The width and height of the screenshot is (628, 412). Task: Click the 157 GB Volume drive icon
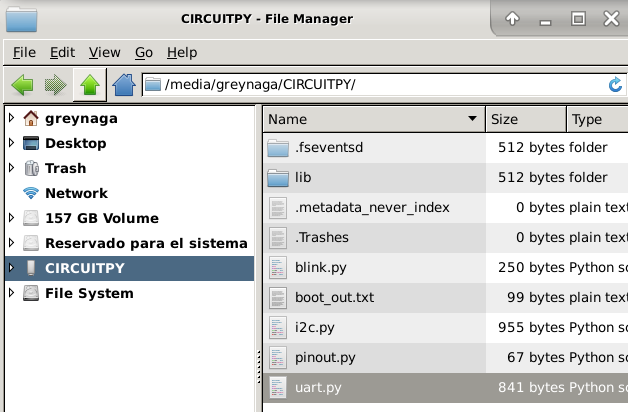coord(31,218)
